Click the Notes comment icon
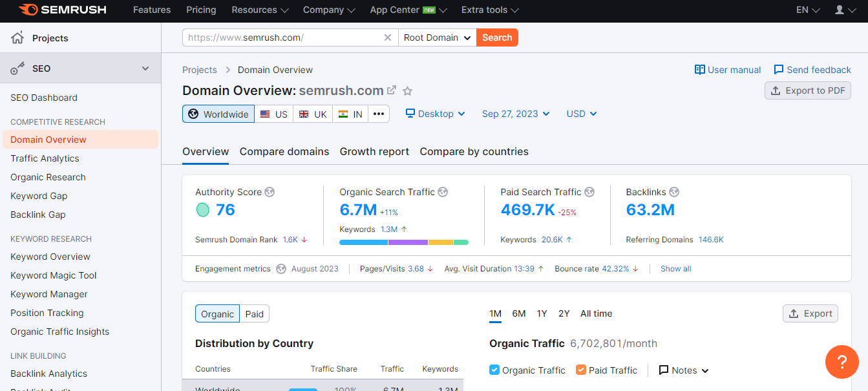This screenshot has width=868, height=391. [663, 370]
